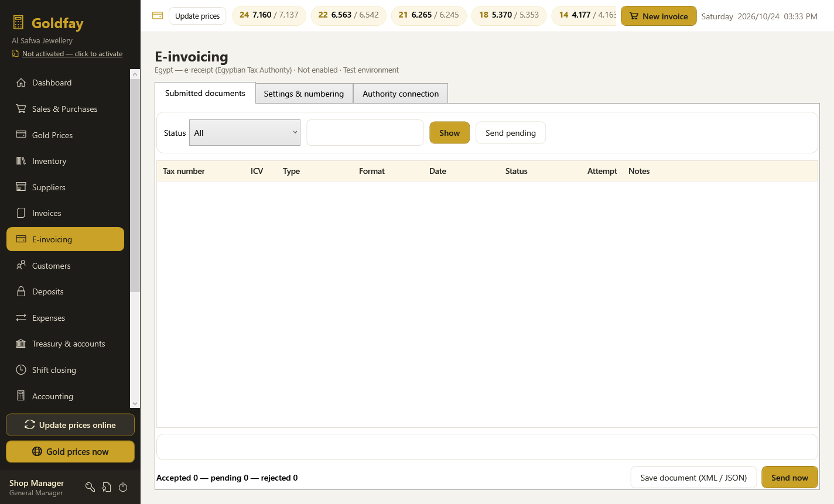Screen dimensions: 834x504
Task: Select E-invoicing in the sidebar
Action: [x=65, y=239]
